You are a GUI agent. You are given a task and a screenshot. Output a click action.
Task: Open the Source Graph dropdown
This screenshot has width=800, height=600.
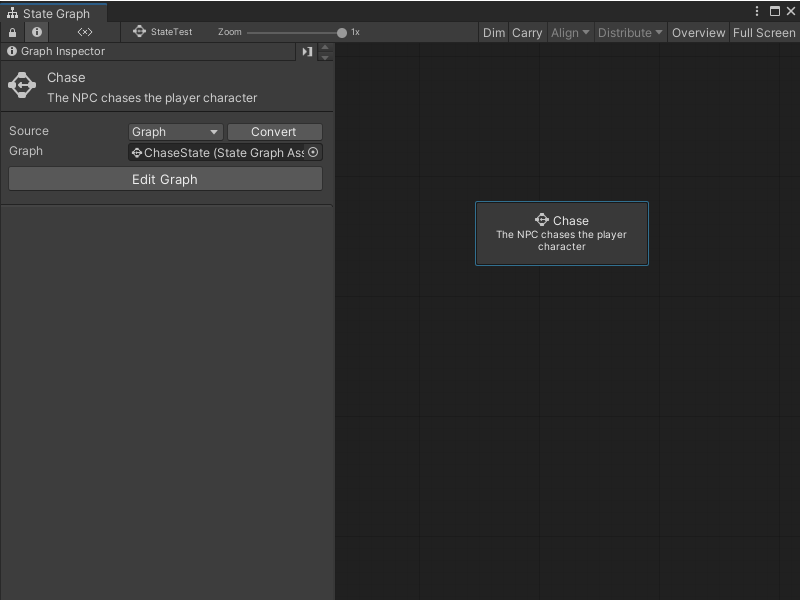tap(175, 132)
